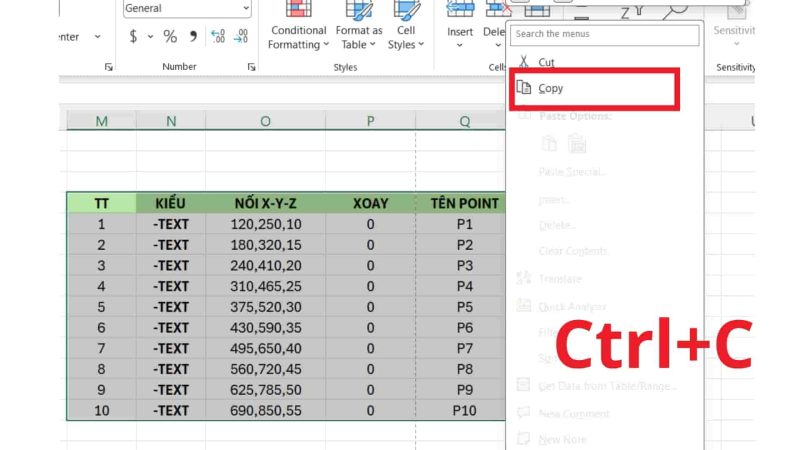This screenshot has height=450, width=800.
Task: Select the TT header cell
Action: point(102,203)
